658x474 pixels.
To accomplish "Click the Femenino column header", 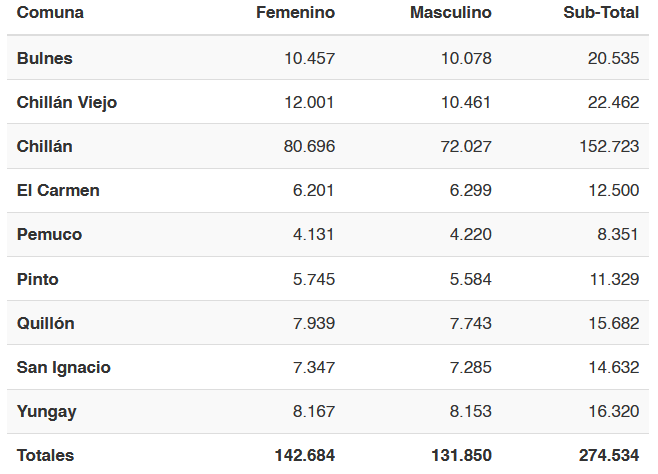I will click(x=295, y=13).
